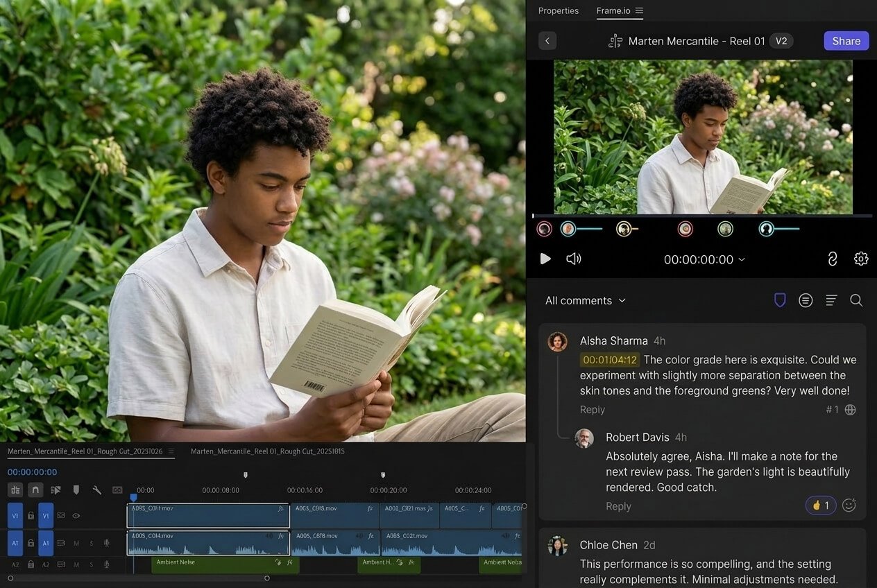Open the comment sort options

pyautogui.click(x=831, y=300)
